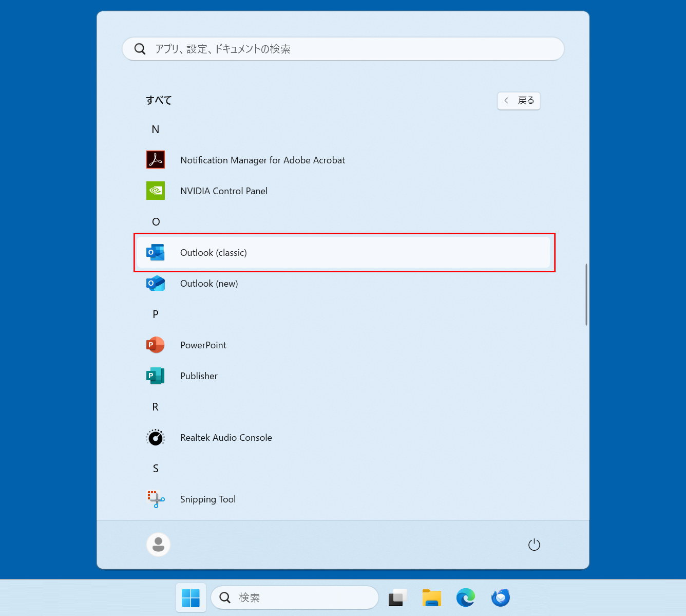Click the 'Outlook (classic)' label
This screenshot has height=616, width=686.
click(x=214, y=253)
